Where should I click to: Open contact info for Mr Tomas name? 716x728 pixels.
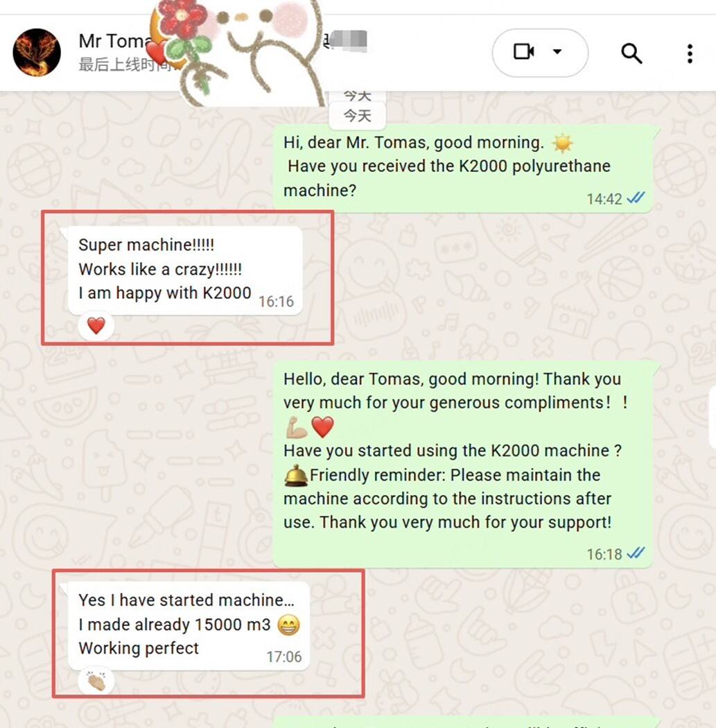click(x=114, y=41)
